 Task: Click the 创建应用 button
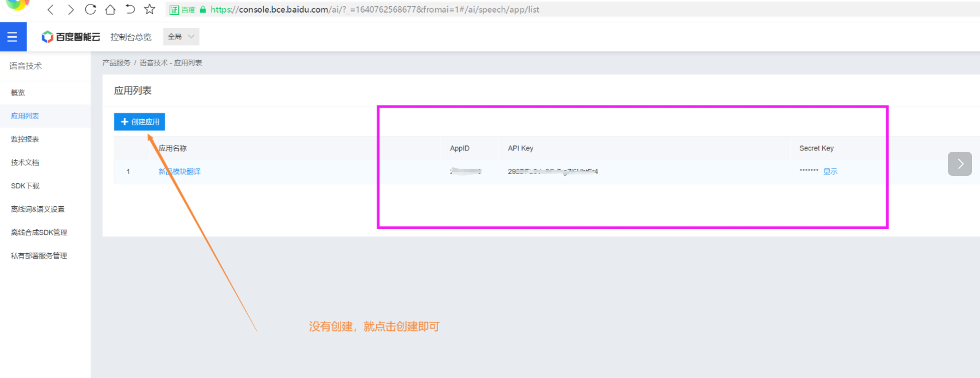pos(139,122)
